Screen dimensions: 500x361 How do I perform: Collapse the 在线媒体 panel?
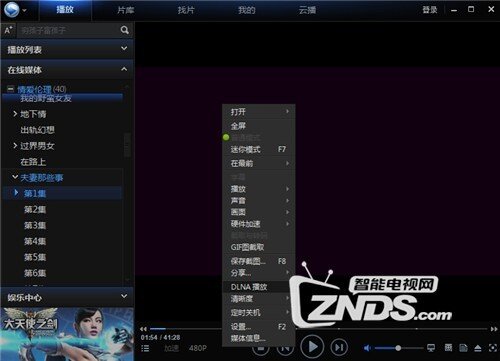(x=124, y=69)
